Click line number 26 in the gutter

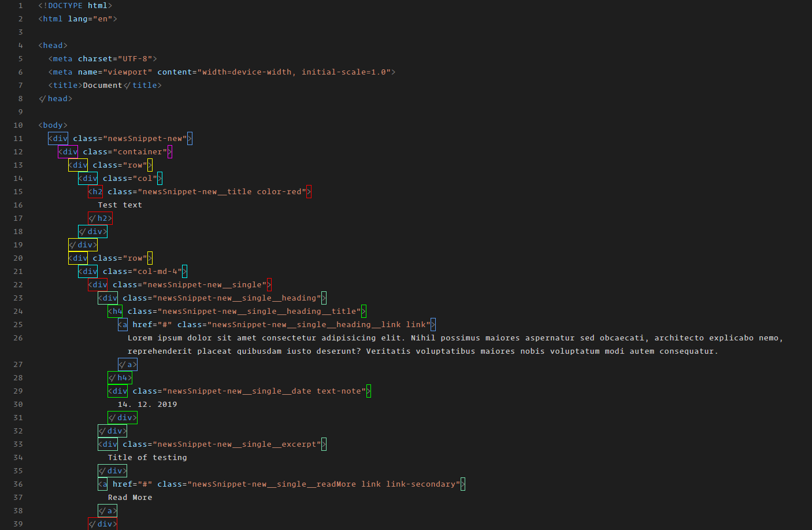pyautogui.click(x=18, y=338)
